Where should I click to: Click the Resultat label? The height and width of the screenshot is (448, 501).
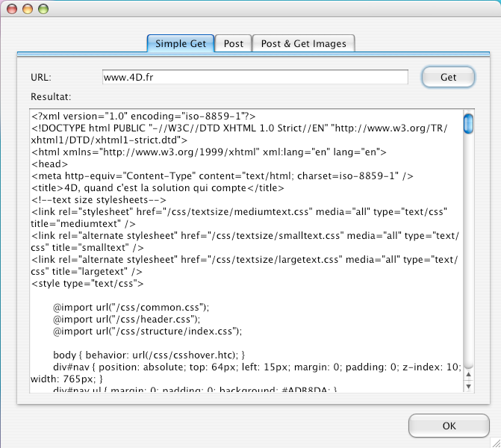[x=51, y=96]
